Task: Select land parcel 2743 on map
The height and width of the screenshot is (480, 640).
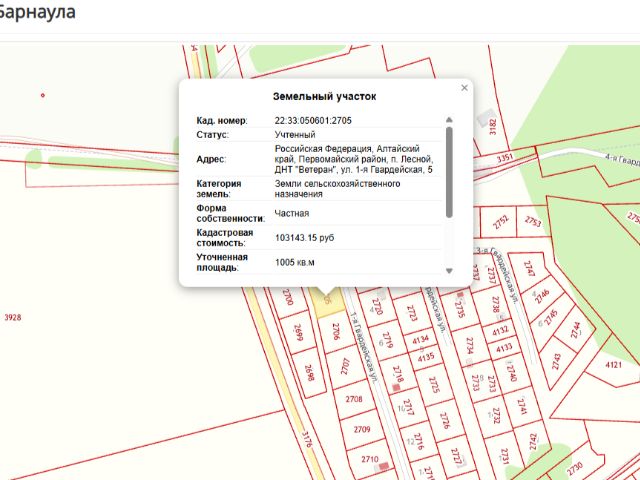Action: pyautogui.click(x=556, y=361)
